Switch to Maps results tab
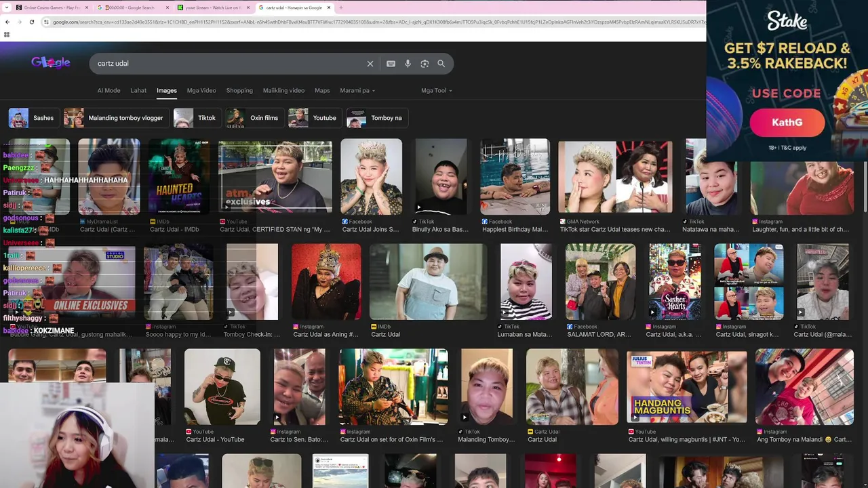 322,90
